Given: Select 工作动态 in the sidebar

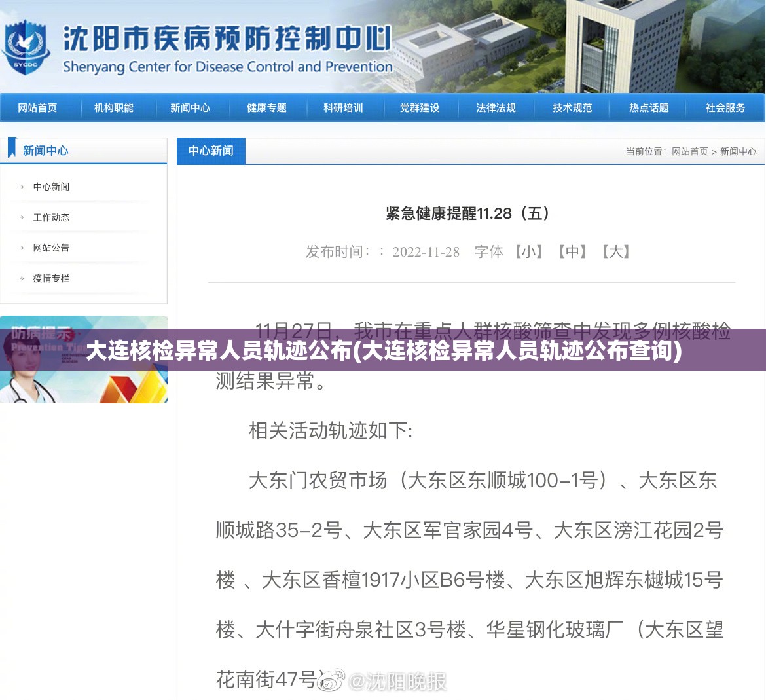Looking at the screenshot, I should [51, 217].
